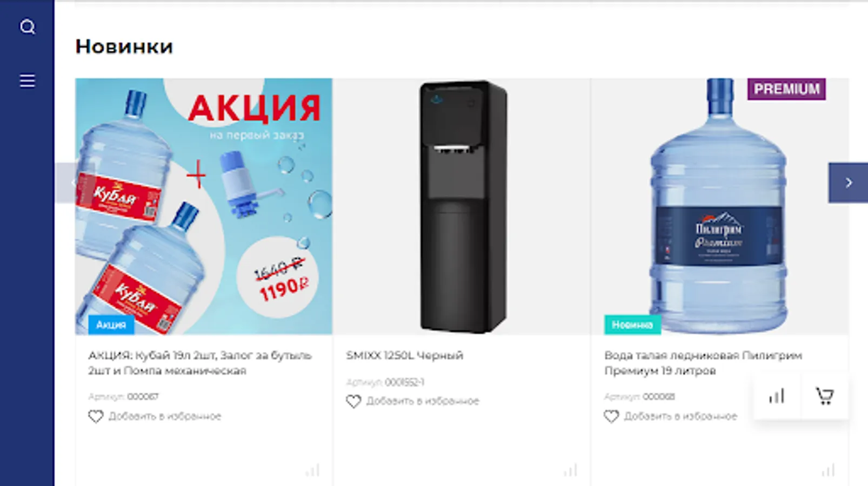The height and width of the screenshot is (486, 868).
Task: Click the purple PREMIUM badge
Action: click(x=786, y=89)
